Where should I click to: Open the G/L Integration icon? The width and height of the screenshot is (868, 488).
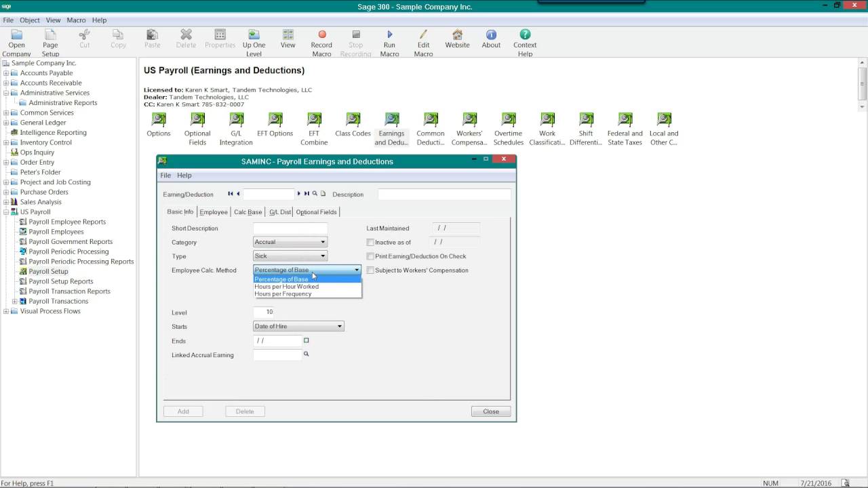pyautogui.click(x=236, y=129)
